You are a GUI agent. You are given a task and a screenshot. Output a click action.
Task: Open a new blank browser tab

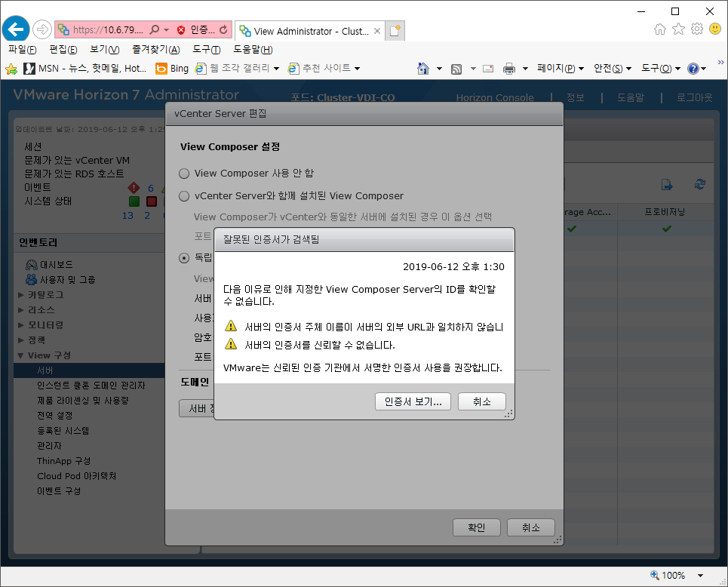(395, 31)
